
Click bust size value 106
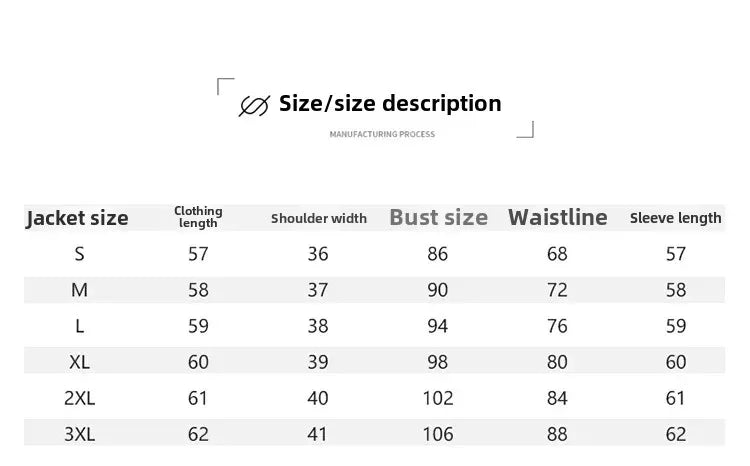[x=438, y=434]
